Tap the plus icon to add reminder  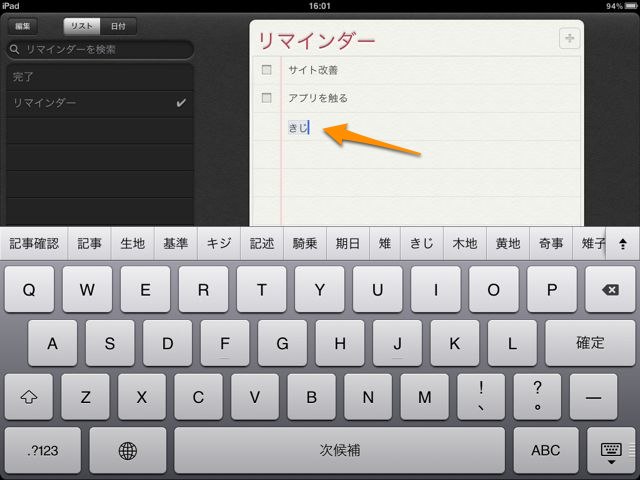569,39
